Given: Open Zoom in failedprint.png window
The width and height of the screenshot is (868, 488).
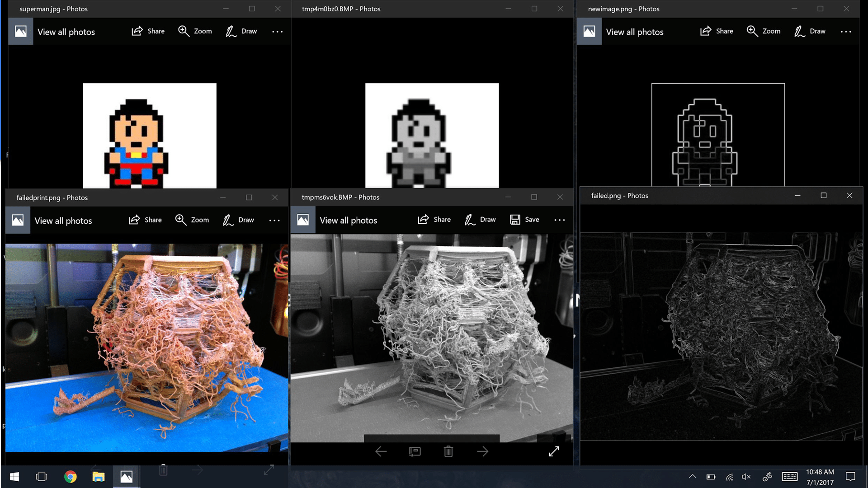Looking at the screenshot, I should click(192, 220).
